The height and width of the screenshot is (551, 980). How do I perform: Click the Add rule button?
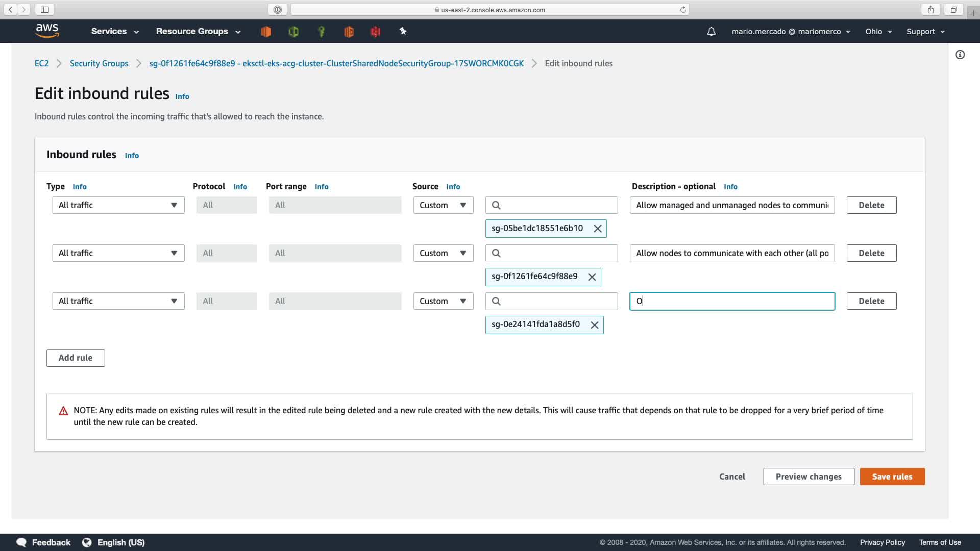pyautogui.click(x=76, y=358)
